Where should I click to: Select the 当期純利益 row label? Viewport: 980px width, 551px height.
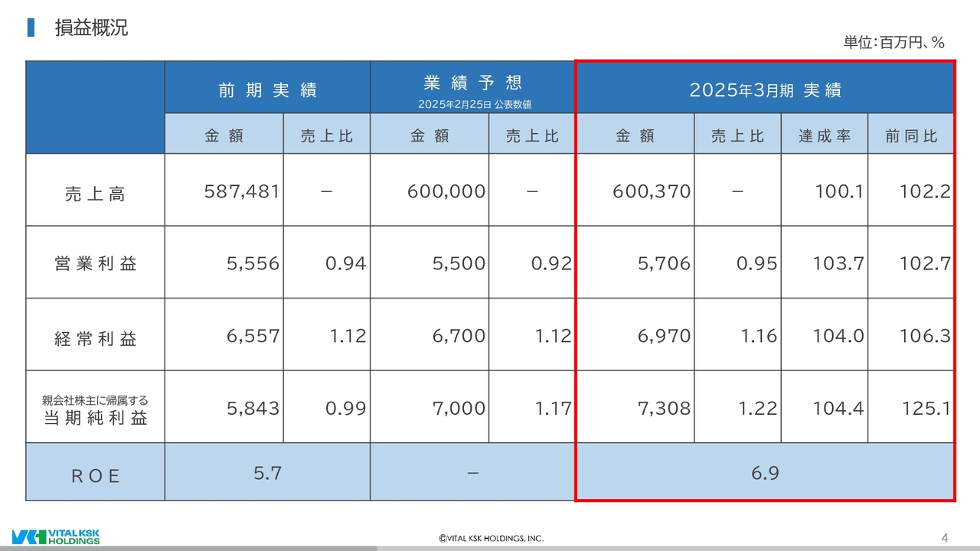[95, 419]
